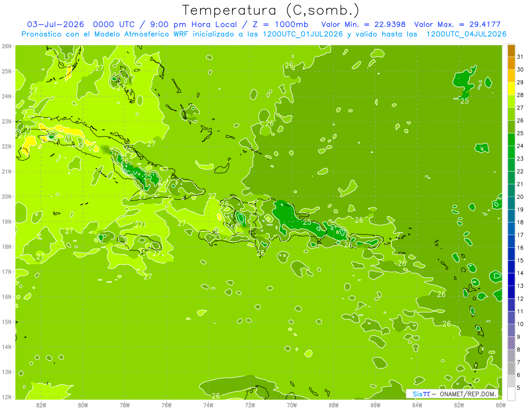Click the "62W" longitude axis label
This screenshot has height=411, width=532.
pos(459,405)
